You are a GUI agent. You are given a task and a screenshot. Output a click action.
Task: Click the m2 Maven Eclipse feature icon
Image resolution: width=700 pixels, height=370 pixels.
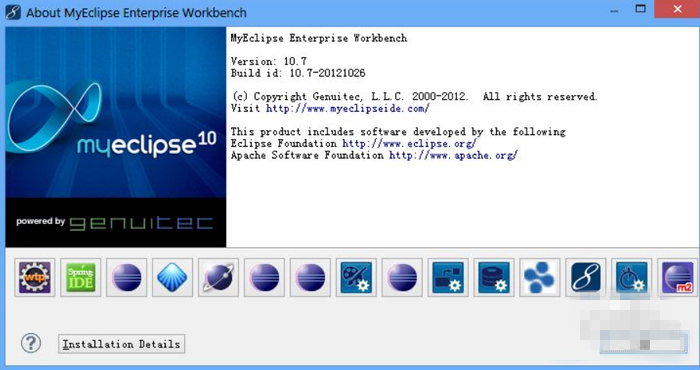tap(678, 277)
